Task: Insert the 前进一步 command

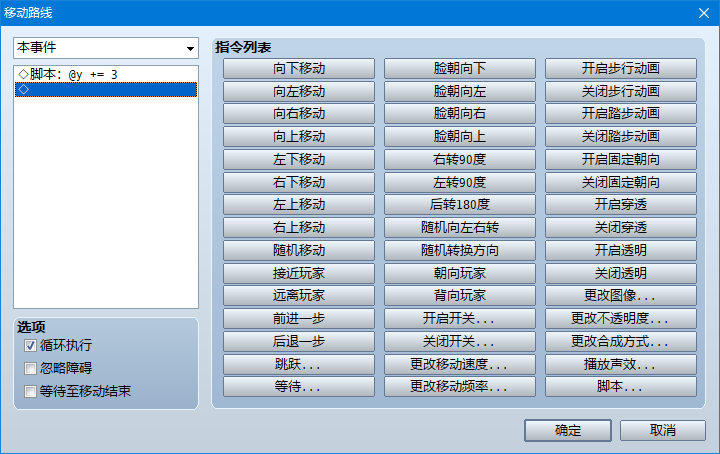Action: pos(299,319)
